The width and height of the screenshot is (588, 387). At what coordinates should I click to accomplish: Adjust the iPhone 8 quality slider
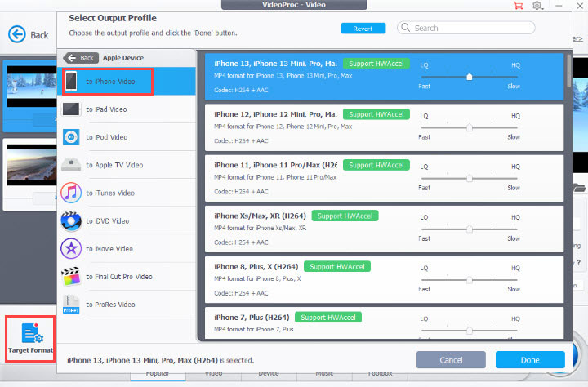coord(470,280)
